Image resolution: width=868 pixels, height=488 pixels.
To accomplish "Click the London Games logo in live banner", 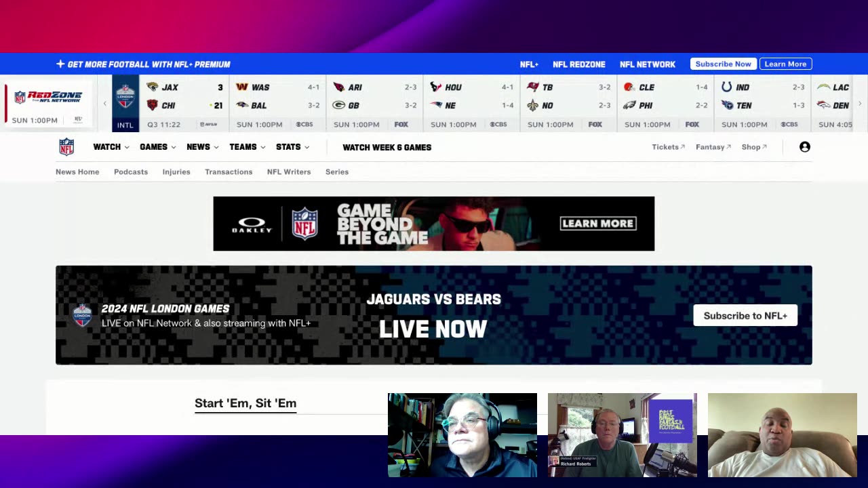I will [82, 315].
